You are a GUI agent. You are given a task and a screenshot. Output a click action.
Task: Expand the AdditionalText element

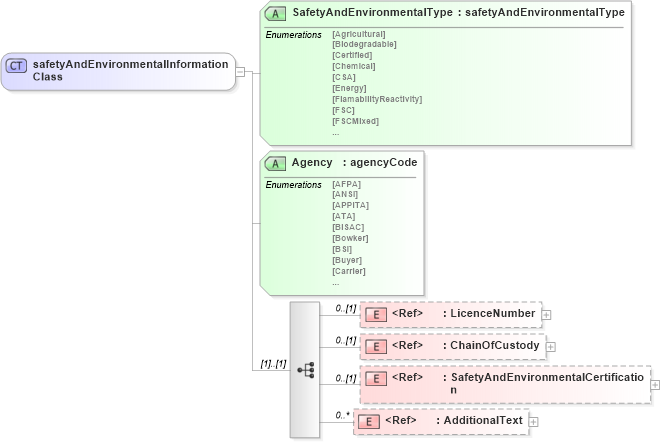(x=533, y=422)
